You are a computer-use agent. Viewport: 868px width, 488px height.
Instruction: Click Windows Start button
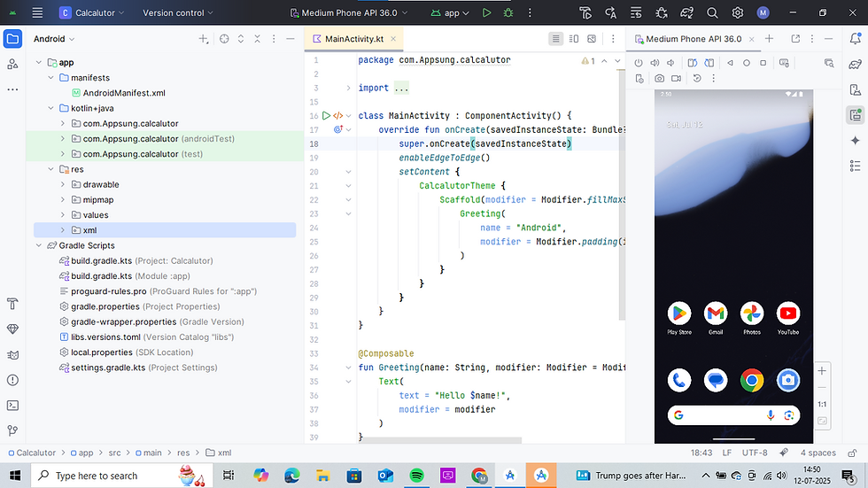(15, 476)
